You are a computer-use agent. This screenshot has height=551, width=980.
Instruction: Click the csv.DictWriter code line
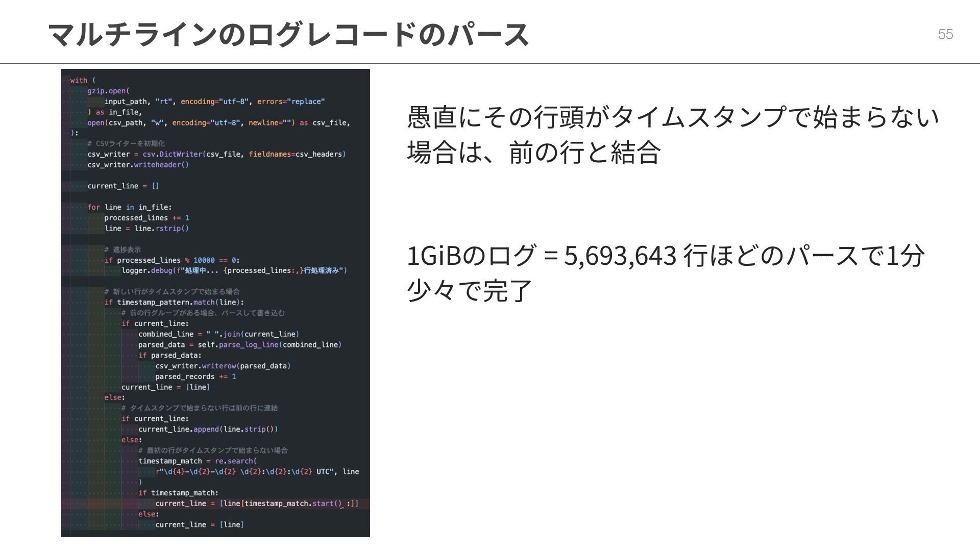click(216, 154)
